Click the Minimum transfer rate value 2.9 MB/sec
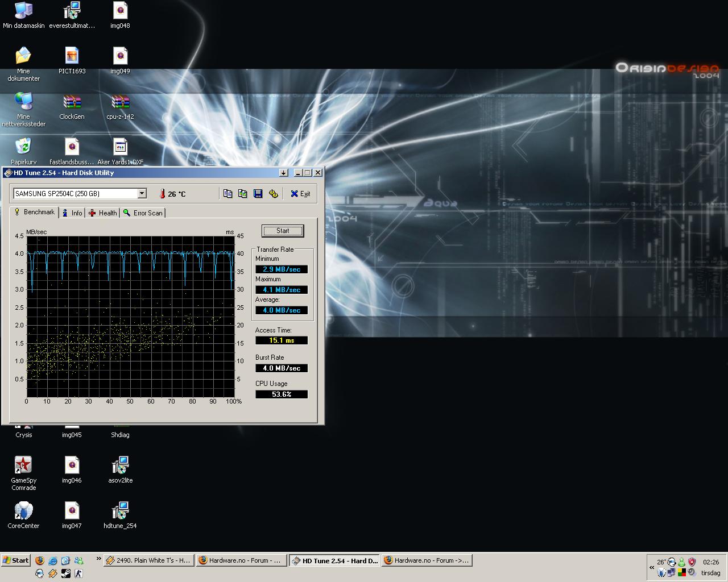Screen dimensions: 728x582 [x=282, y=269]
